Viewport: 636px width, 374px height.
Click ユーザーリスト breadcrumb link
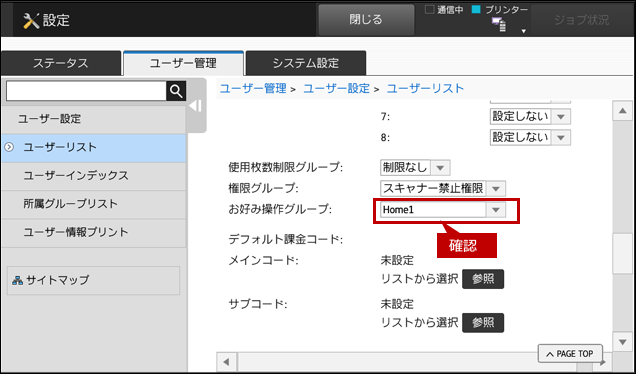click(425, 88)
